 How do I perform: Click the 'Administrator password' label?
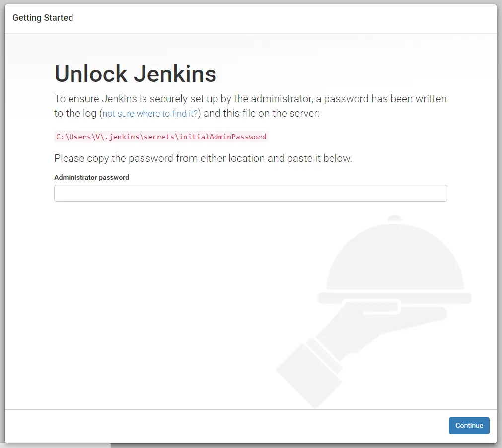click(x=91, y=177)
